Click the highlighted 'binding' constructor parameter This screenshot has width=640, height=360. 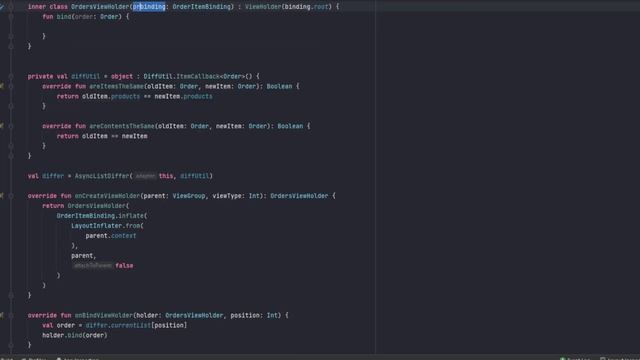click(x=149, y=7)
